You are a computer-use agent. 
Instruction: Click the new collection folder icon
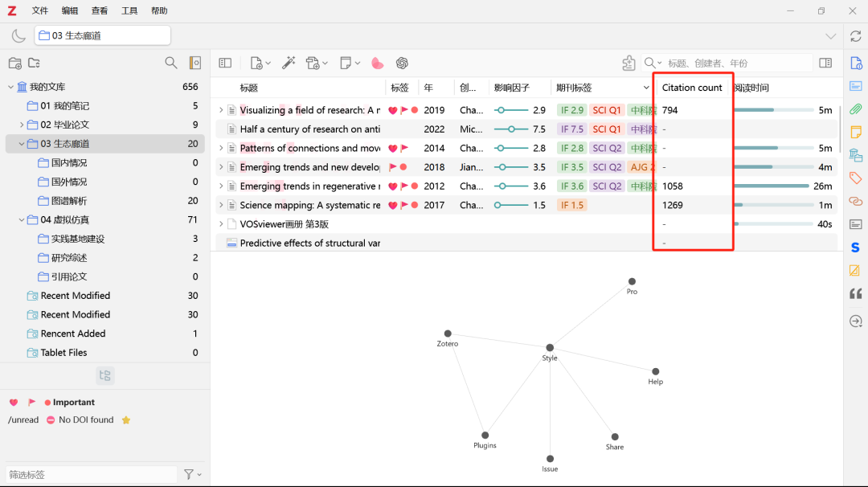pos(14,63)
